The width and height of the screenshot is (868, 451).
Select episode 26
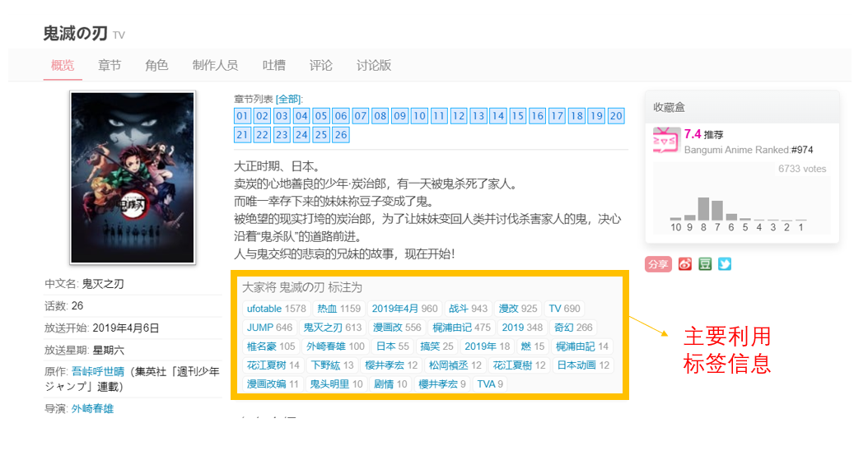pos(341,134)
